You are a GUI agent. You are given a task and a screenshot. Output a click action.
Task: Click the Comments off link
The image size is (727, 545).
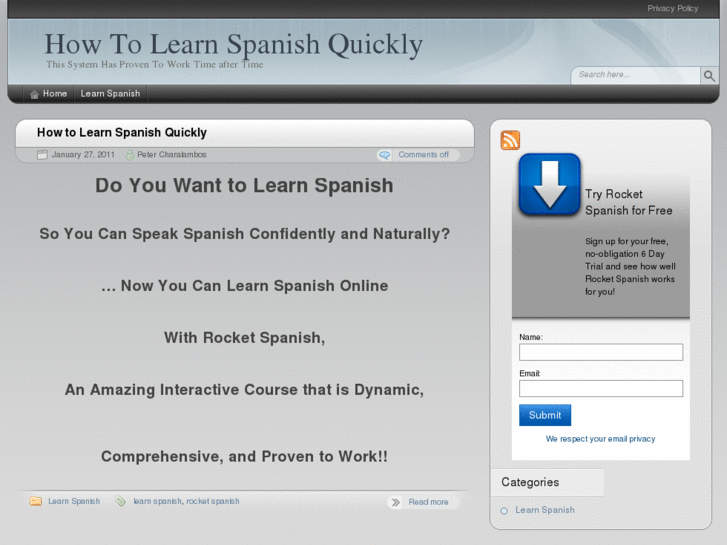point(423,154)
